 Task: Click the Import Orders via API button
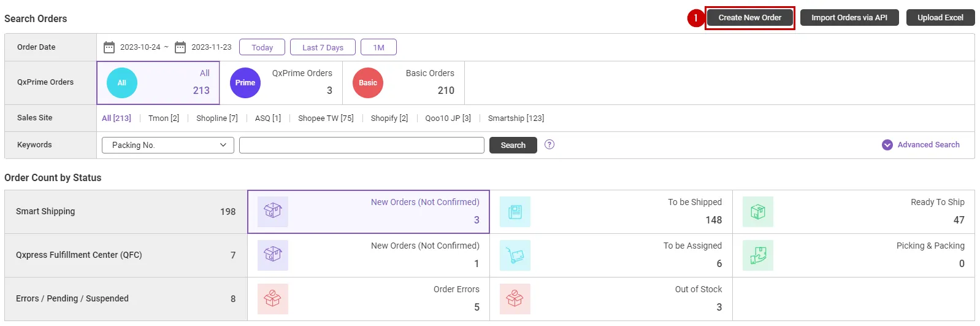pos(849,18)
